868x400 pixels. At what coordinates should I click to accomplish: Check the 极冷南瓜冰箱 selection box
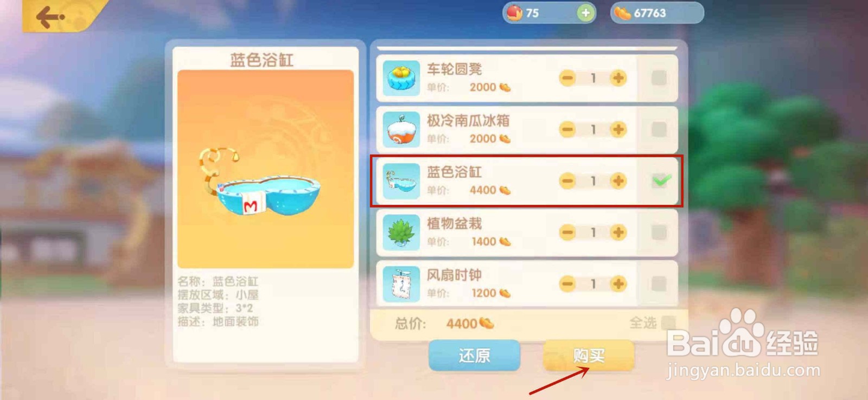pyautogui.click(x=659, y=130)
